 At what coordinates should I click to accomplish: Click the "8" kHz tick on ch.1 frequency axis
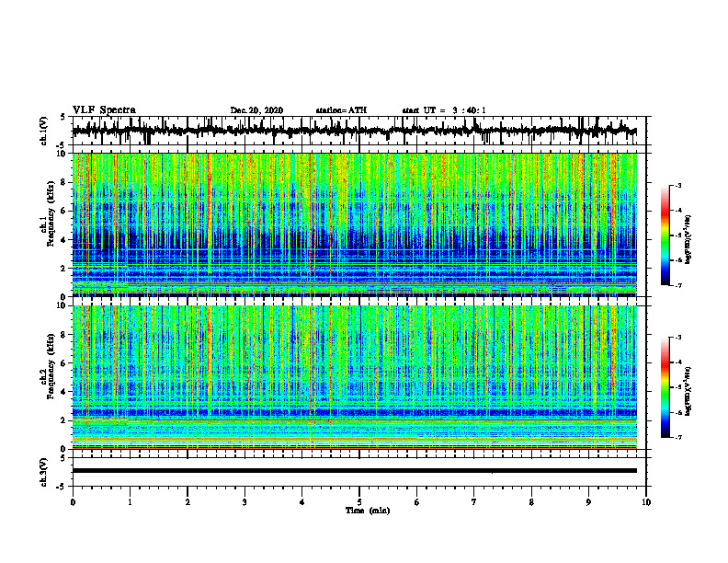(64, 182)
